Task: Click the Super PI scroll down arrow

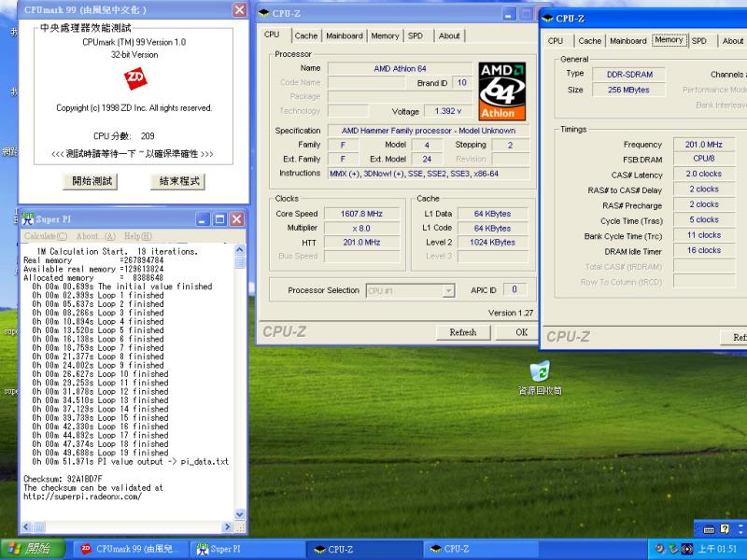Action: coord(240,514)
